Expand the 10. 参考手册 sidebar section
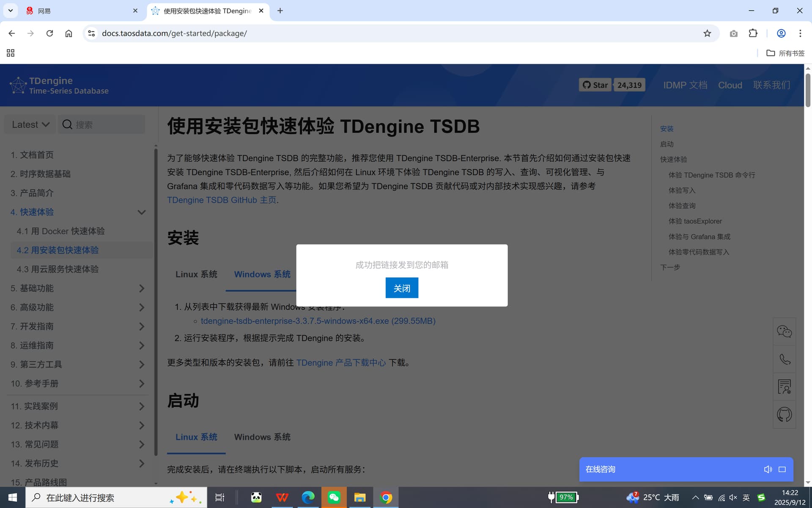 coord(141,384)
